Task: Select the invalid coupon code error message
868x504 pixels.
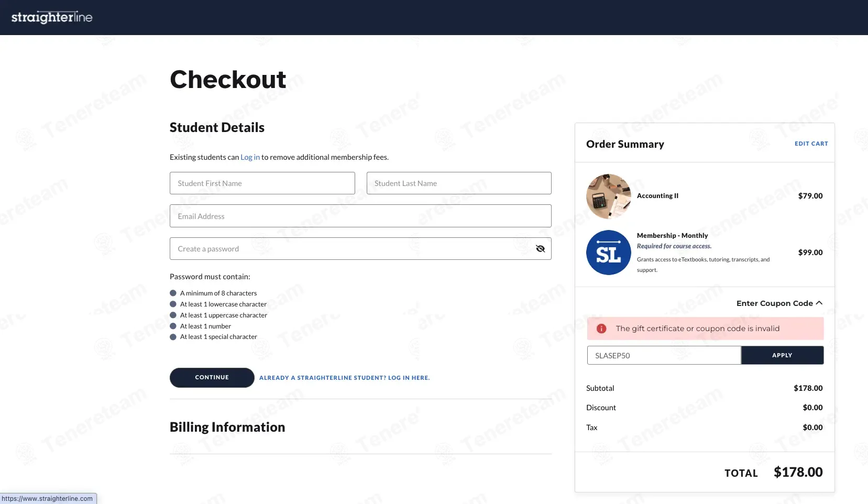Action: [x=697, y=328]
